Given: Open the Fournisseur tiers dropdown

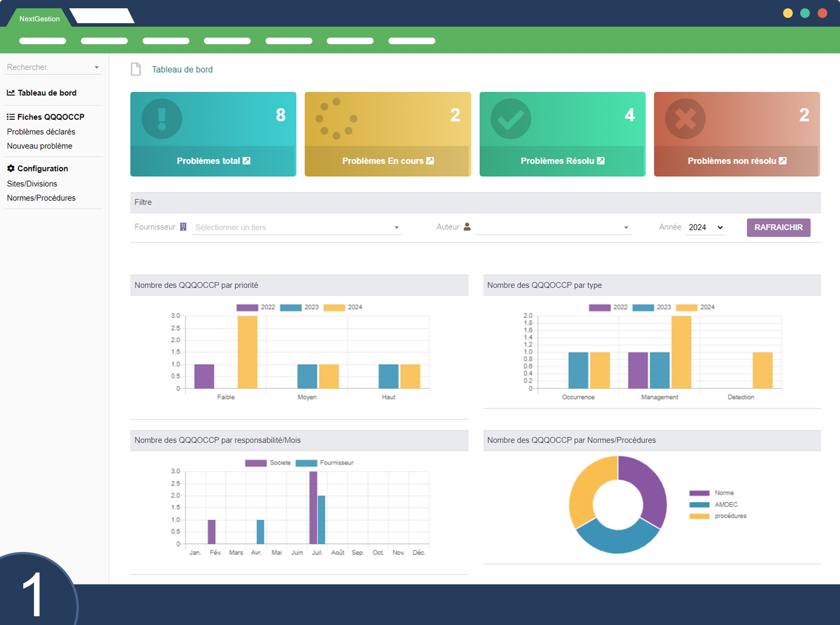Looking at the screenshot, I should point(297,227).
